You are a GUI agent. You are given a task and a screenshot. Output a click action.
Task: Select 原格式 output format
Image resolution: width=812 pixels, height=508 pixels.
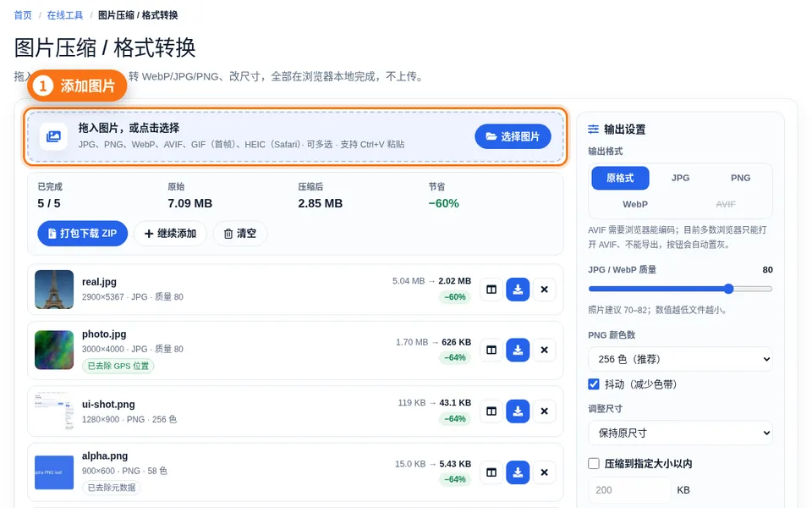click(620, 178)
